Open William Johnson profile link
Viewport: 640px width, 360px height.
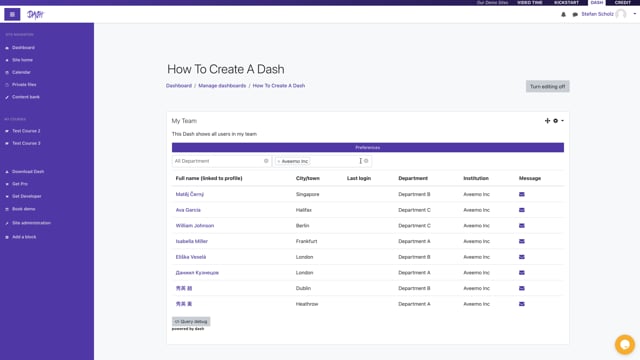click(195, 226)
